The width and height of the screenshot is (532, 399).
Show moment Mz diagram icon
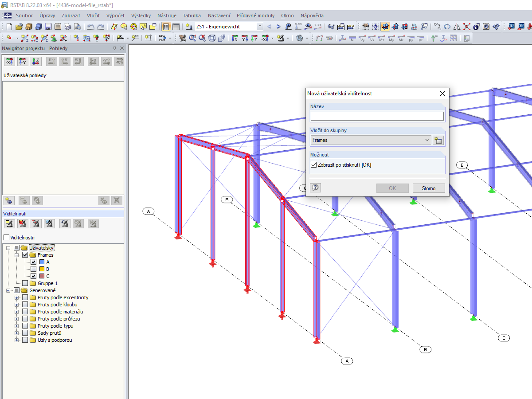tap(401, 38)
